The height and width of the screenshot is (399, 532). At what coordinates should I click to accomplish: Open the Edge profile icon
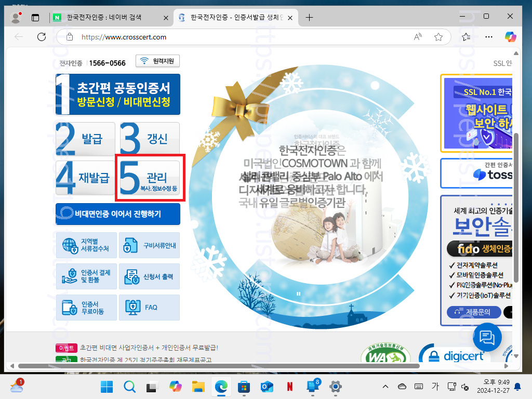[x=16, y=17]
